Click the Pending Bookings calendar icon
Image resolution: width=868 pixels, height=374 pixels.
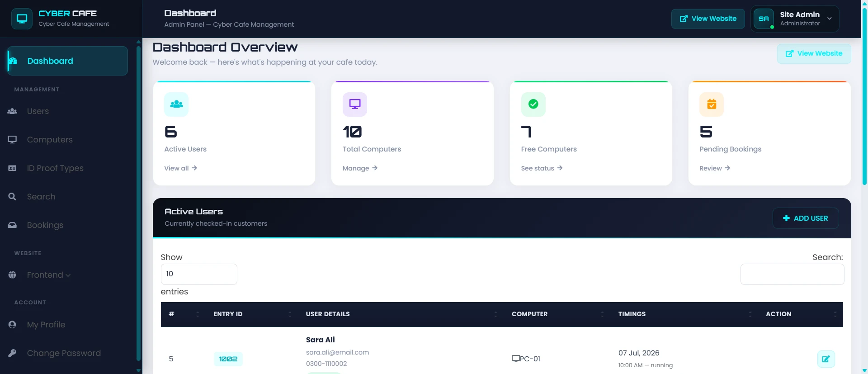[x=712, y=104]
